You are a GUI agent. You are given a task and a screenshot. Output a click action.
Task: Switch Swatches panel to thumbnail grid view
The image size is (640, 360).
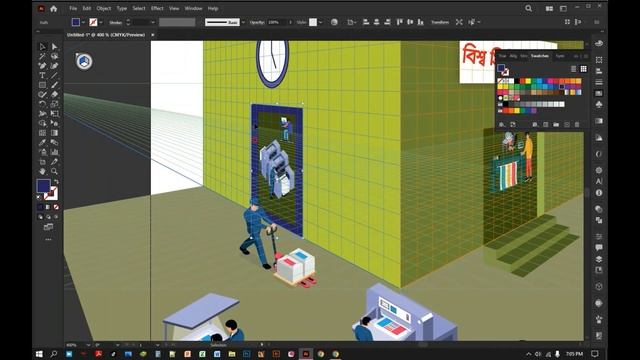[x=584, y=69]
